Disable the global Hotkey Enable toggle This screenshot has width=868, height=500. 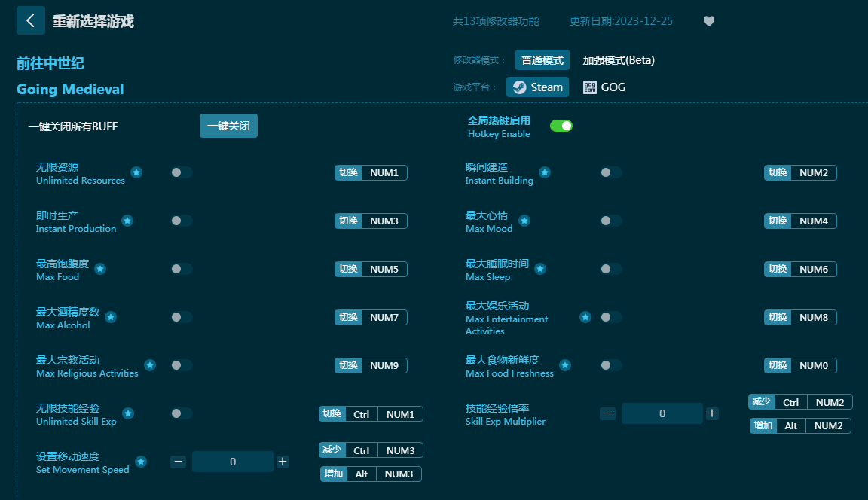[x=561, y=126]
